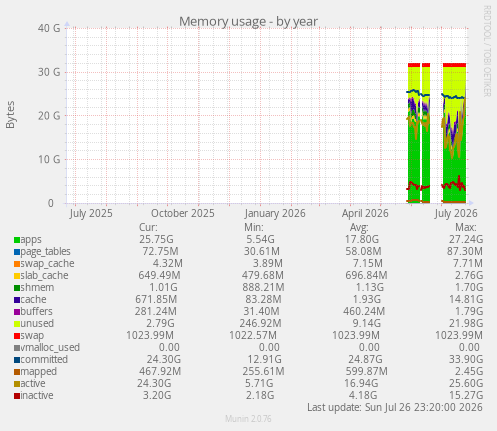The width and height of the screenshot is (497, 431).
Task: Select the 'shmem' legend label
Action: click(37, 288)
